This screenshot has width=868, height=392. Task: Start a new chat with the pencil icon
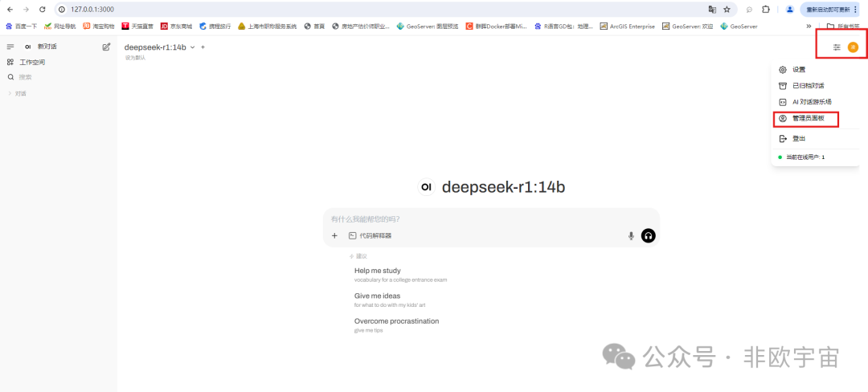106,47
